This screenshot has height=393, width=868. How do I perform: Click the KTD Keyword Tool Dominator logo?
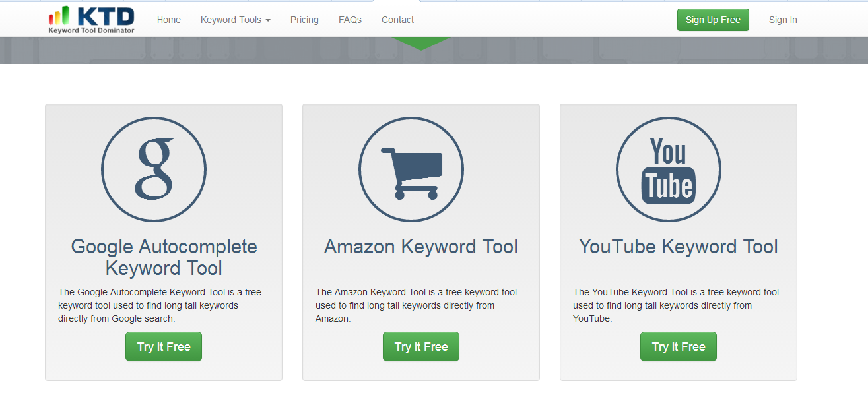(91, 20)
